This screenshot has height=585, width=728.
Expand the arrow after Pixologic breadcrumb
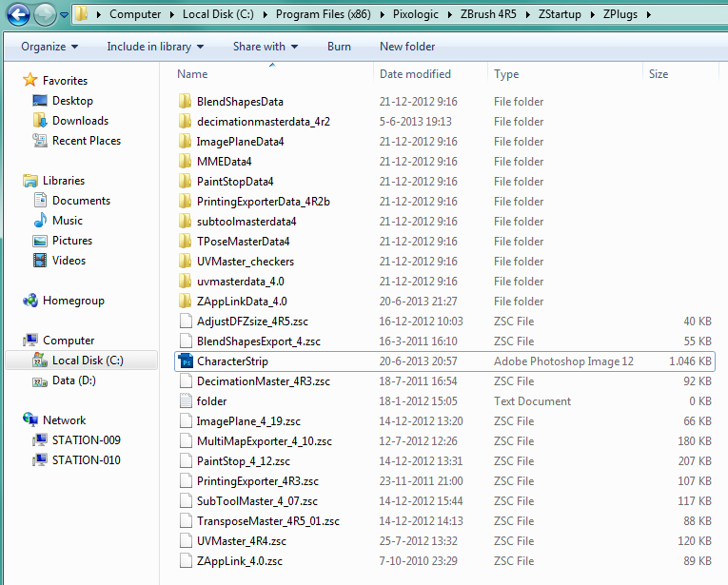(x=449, y=15)
